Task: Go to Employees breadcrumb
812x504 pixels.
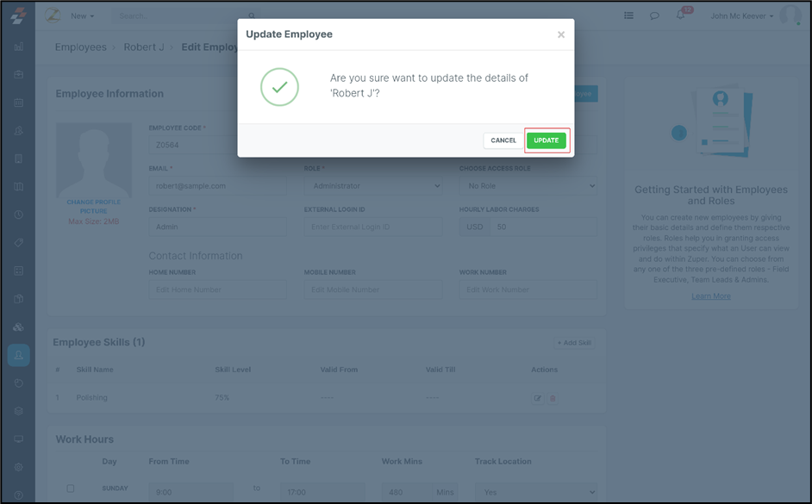Action: click(x=81, y=47)
